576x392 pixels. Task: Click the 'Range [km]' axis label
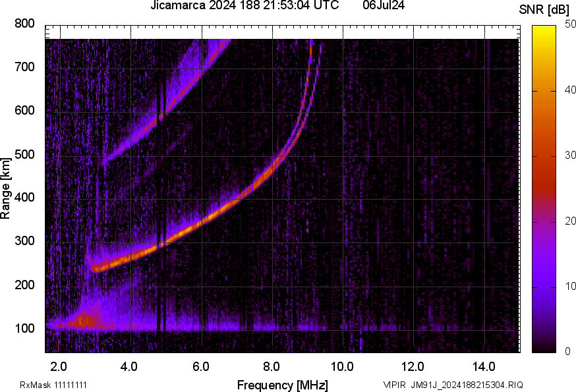pos(5,188)
